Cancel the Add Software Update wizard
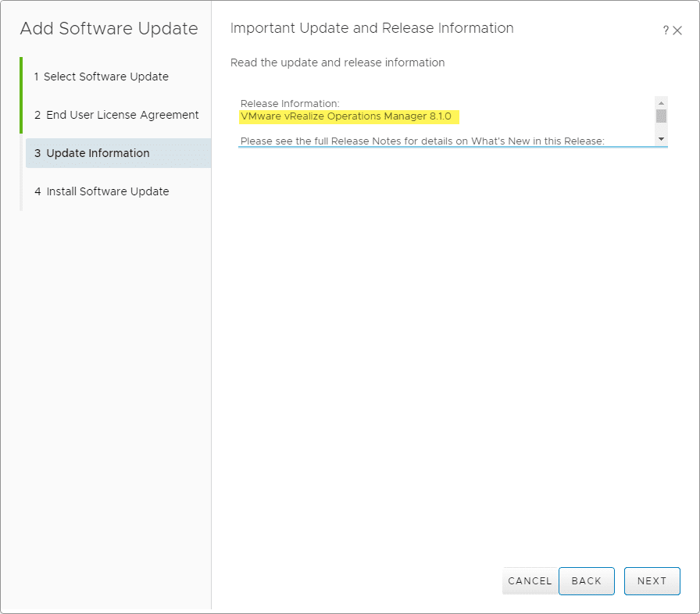Viewport: 700px width, 614px height. 530,581
